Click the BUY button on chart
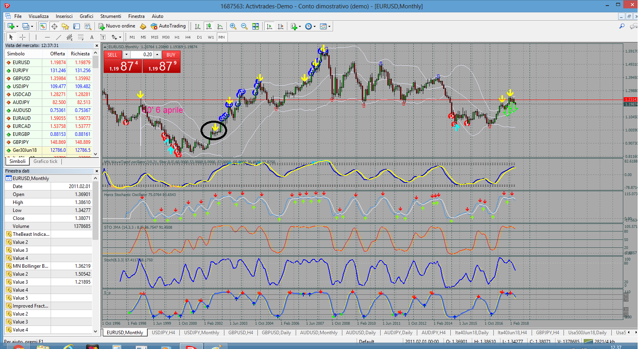 [171, 55]
